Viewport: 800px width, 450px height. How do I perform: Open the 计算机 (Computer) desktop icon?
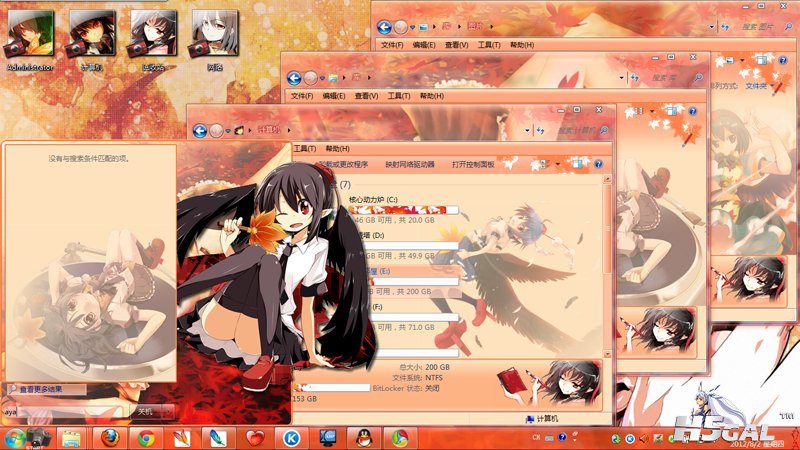pos(88,37)
